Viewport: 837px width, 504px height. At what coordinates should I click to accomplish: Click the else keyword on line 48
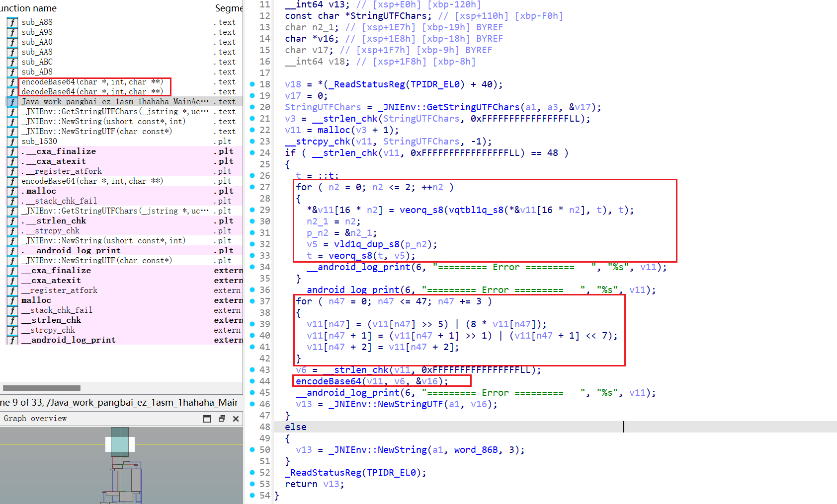(x=296, y=427)
